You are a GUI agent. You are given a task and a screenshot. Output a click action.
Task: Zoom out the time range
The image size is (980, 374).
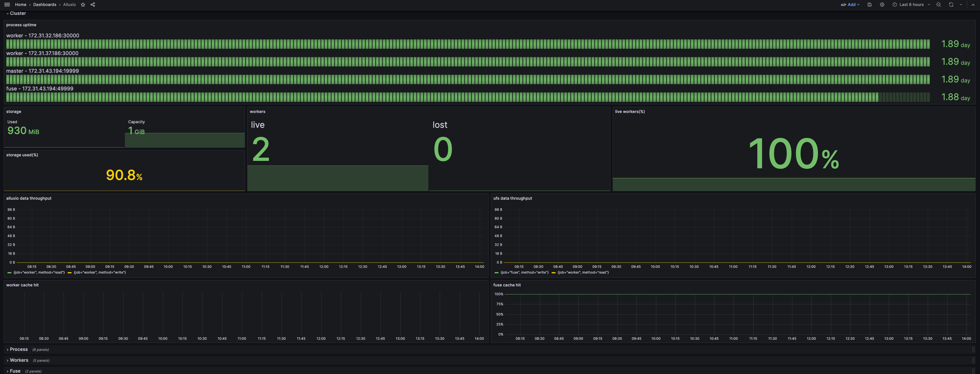[x=939, y=5]
